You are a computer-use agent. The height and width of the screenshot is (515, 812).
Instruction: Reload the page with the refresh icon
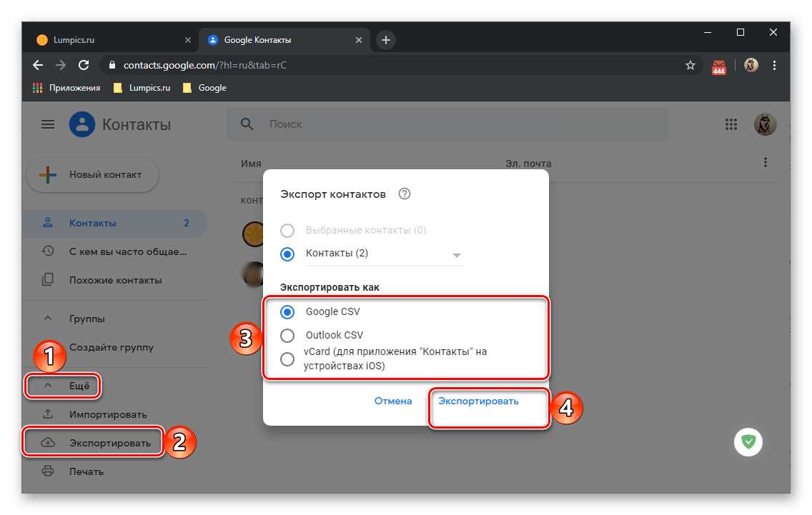click(x=84, y=65)
